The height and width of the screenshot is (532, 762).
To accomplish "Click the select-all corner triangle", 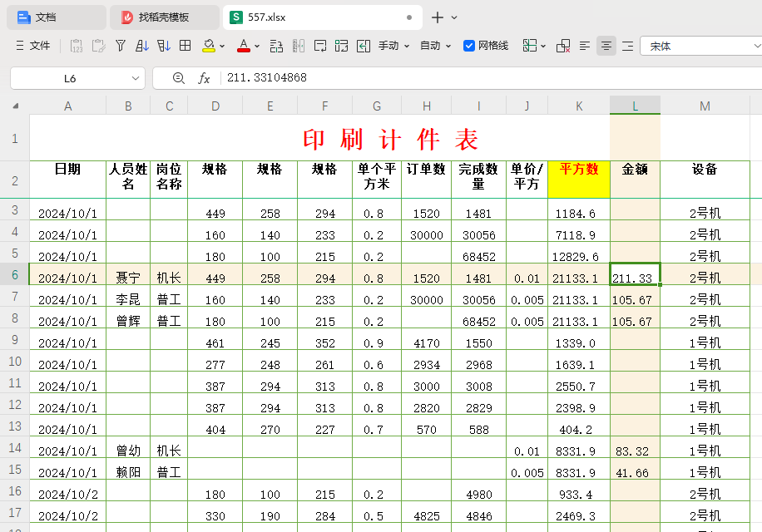I will click(16, 106).
